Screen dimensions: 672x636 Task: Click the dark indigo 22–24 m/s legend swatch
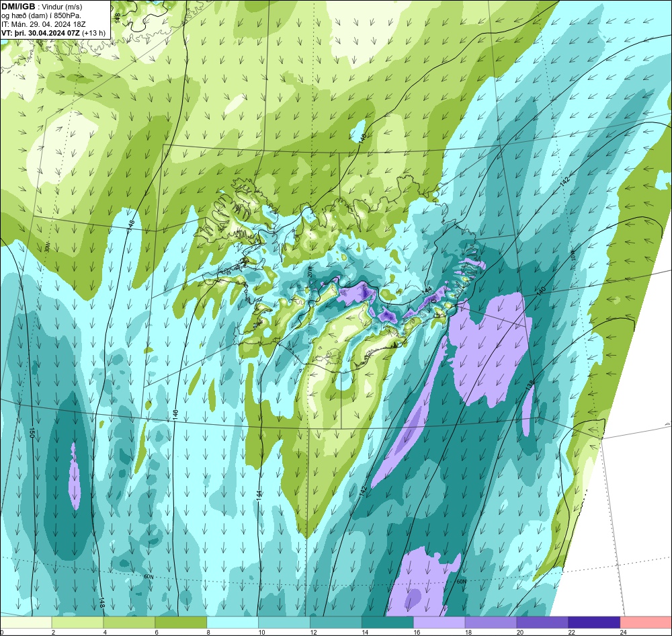[594, 622]
